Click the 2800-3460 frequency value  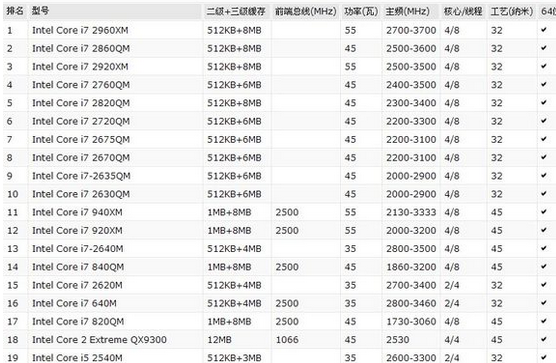tap(411, 303)
